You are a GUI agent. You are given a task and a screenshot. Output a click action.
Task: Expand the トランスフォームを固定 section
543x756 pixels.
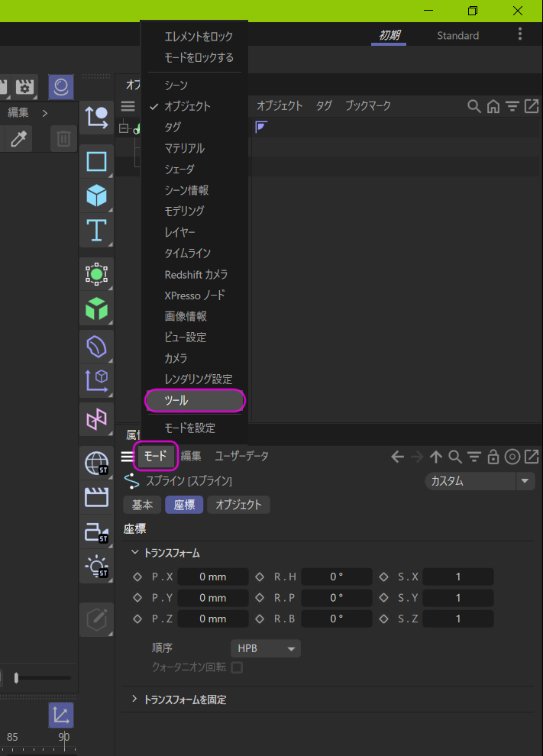pyautogui.click(x=134, y=699)
